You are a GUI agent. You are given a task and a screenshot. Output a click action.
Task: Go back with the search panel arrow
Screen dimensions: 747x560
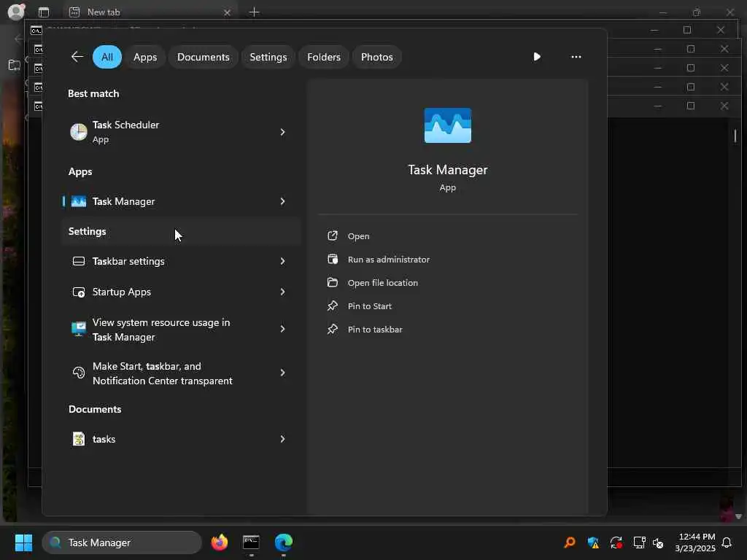[x=77, y=57]
